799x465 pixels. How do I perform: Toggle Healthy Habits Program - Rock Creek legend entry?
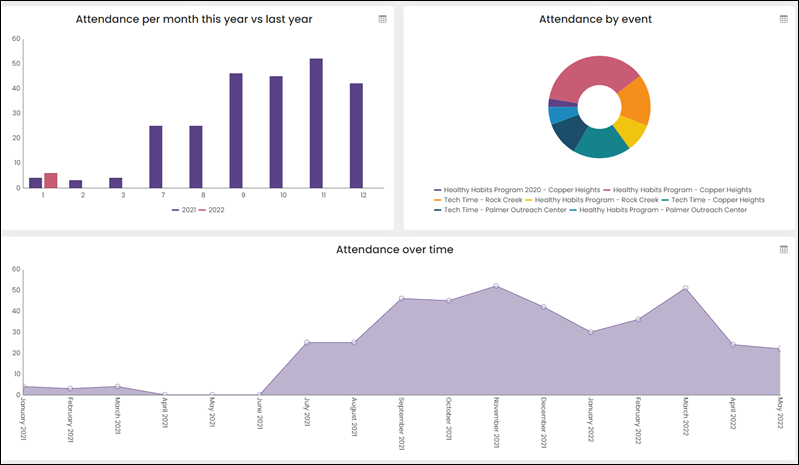[592, 200]
